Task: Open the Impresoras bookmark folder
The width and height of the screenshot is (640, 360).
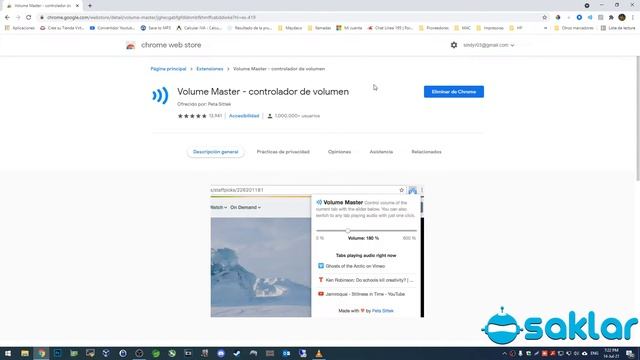Action: click(490, 28)
